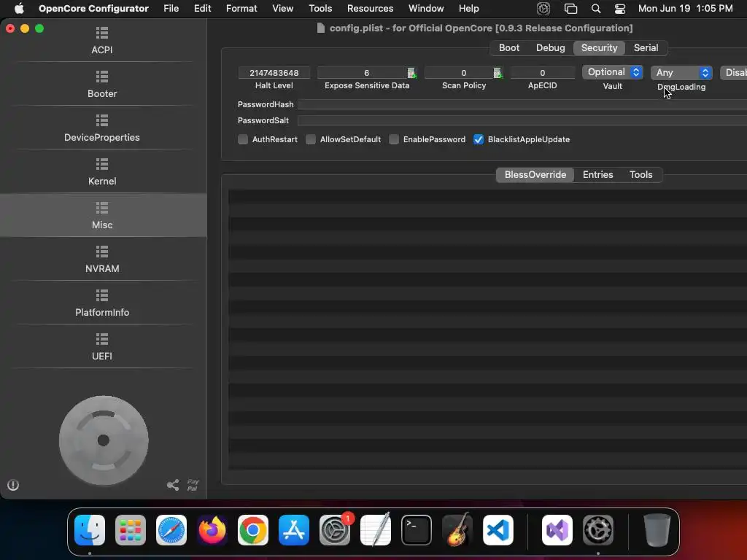The image size is (747, 560).
Task: Open the Vault dropdown set to Optional
Action: tap(612, 72)
